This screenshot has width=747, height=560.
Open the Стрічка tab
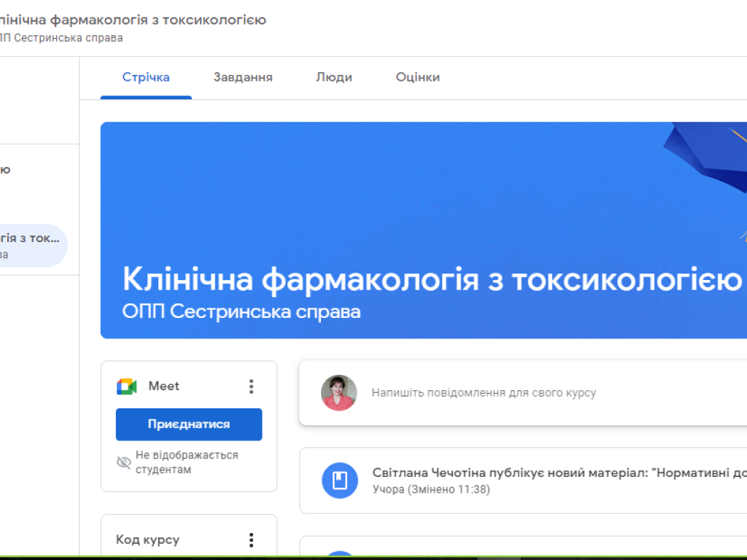(146, 77)
